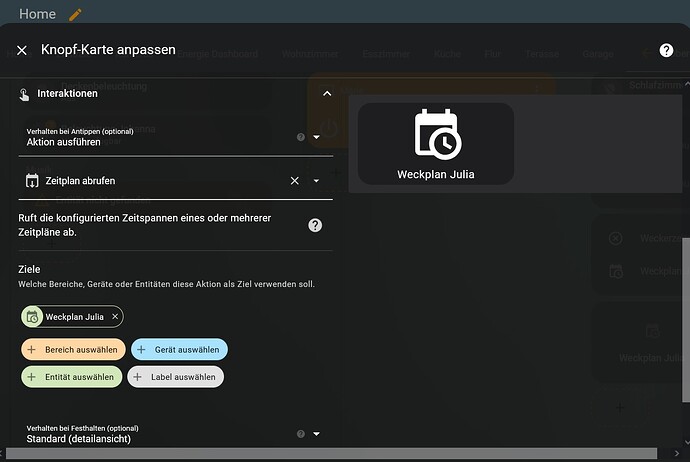Click Entität auswählen button
690x462 pixels.
point(72,377)
